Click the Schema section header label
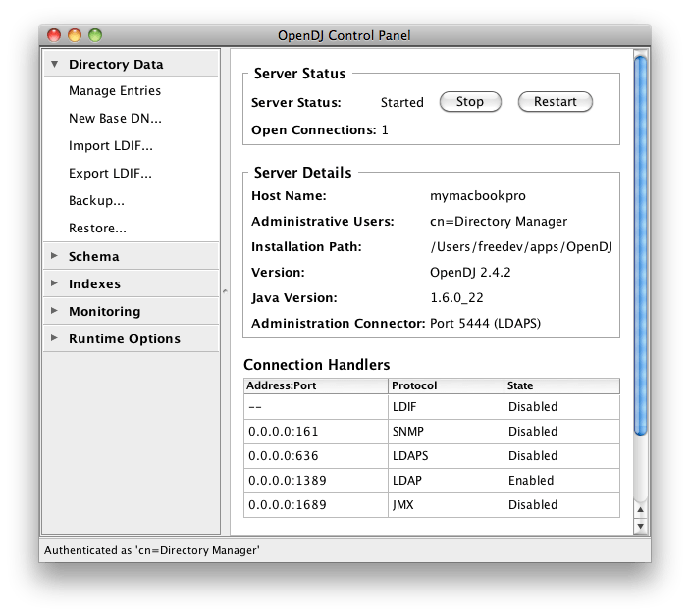 pos(93,256)
